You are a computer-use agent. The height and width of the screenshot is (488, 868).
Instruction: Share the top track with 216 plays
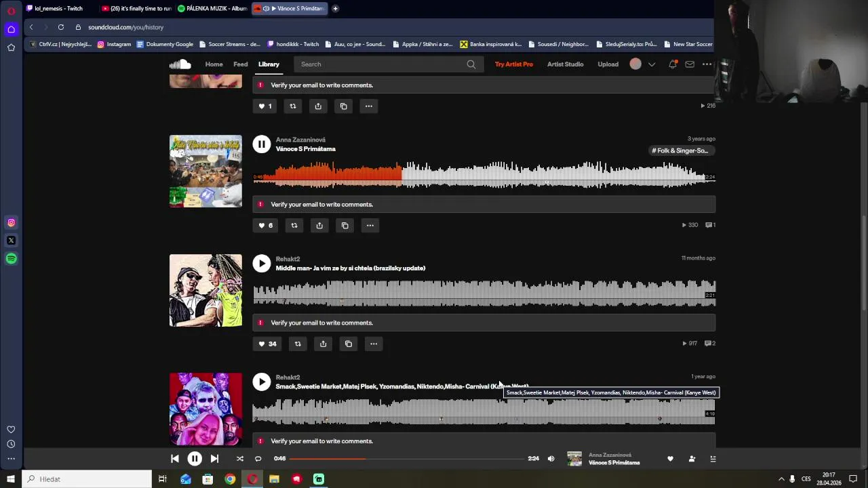[x=318, y=106]
